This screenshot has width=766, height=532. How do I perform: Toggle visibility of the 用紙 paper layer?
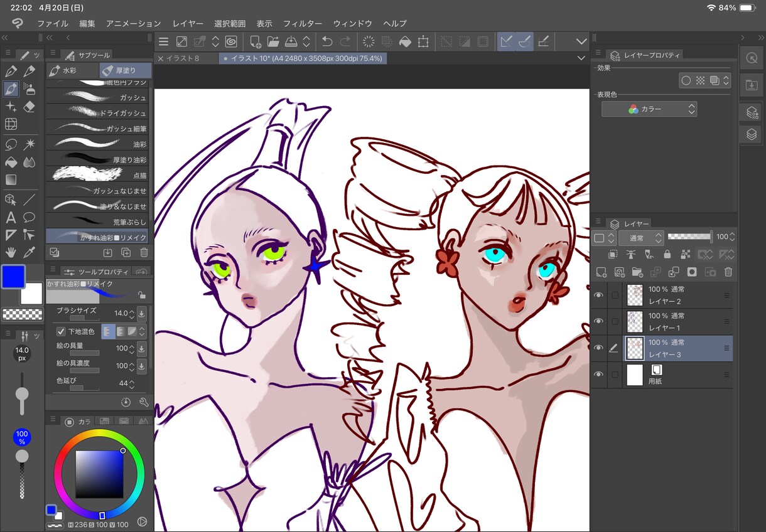(x=598, y=375)
